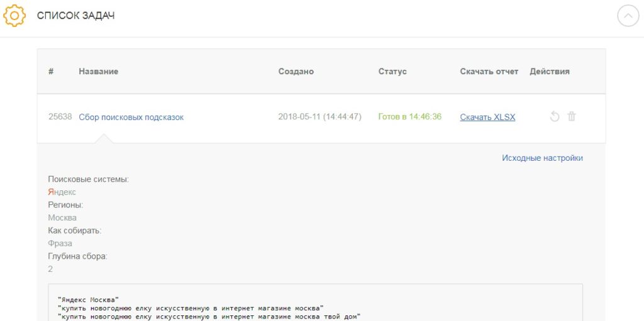Viewport: 644px width, 321px height.
Task: Click the Фраза collection mode value
Action: pyautogui.click(x=60, y=243)
